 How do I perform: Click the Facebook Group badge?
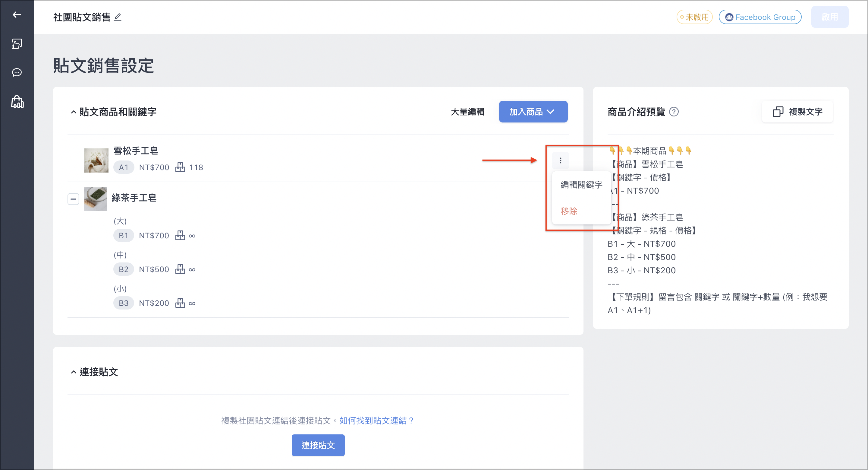pos(760,17)
